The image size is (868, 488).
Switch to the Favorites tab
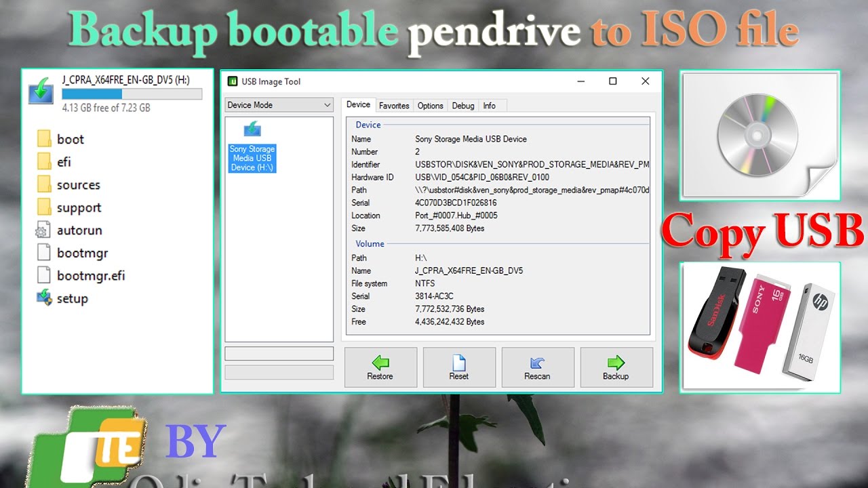[394, 106]
